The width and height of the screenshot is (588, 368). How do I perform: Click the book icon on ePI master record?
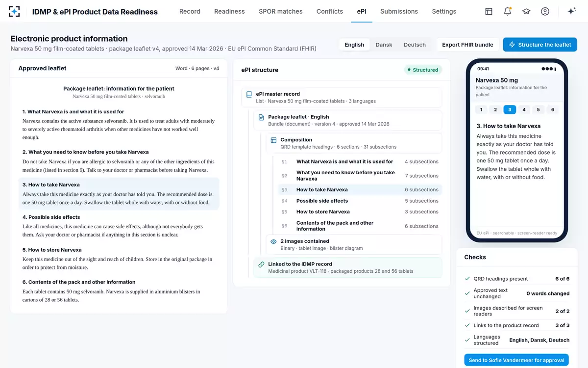249,94
